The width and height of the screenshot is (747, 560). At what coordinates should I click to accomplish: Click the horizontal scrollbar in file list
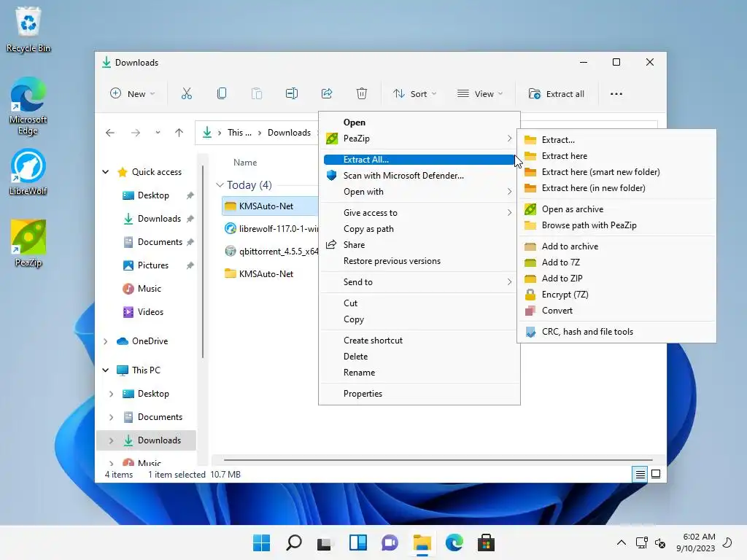pos(438,460)
